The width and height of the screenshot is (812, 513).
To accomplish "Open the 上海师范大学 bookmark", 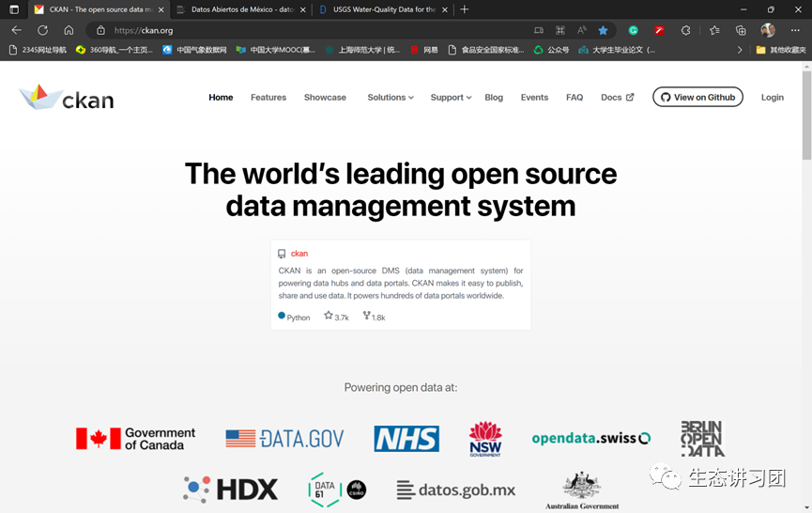I will point(362,50).
